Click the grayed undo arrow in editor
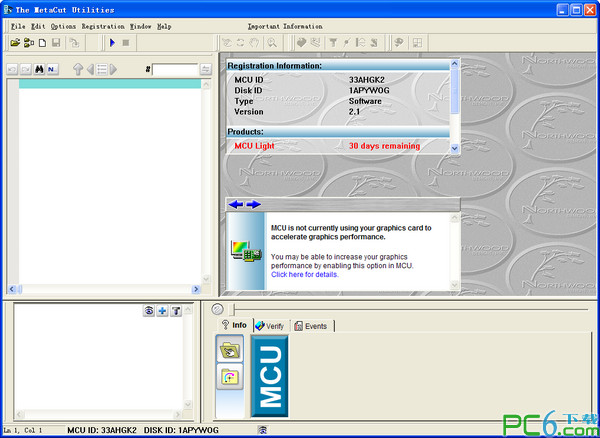This screenshot has height=438, width=600. click(12, 70)
